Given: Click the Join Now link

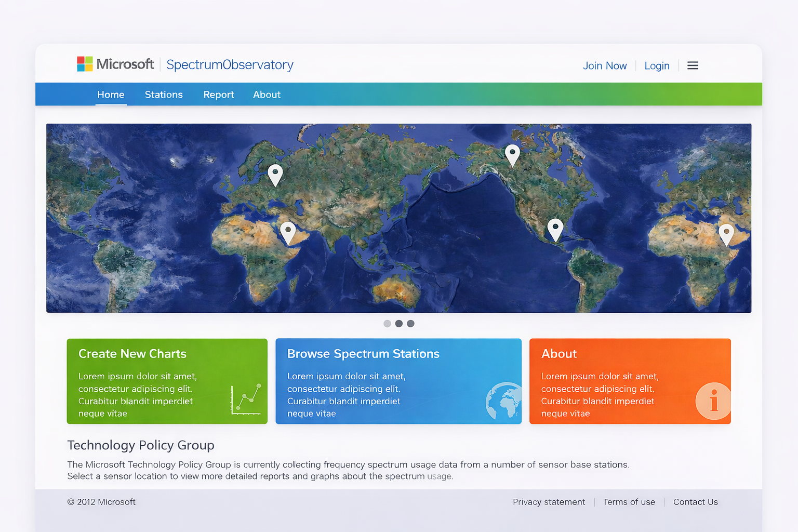Looking at the screenshot, I should (605, 66).
